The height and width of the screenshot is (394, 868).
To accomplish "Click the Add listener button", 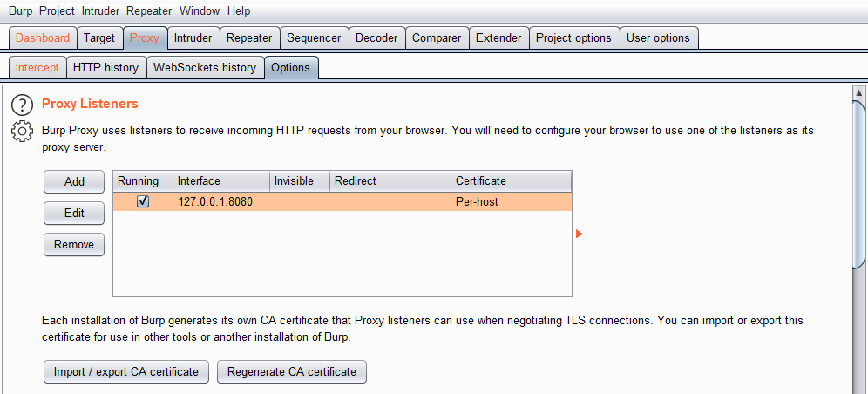I will (x=74, y=181).
